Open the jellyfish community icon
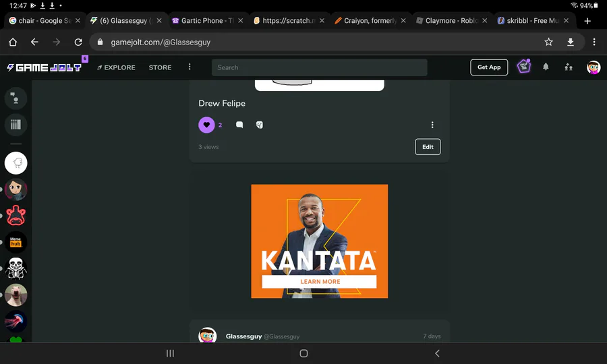Screen dimensions: 607x364 click(16, 321)
